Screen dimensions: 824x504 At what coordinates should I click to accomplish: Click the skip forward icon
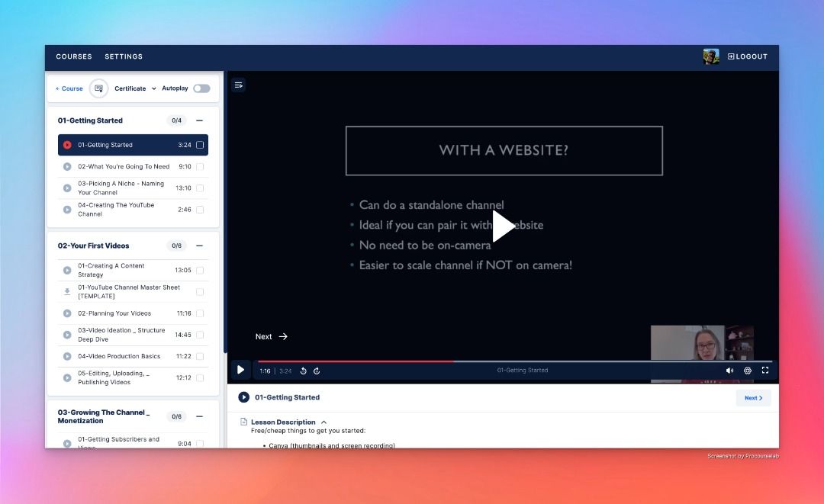tap(317, 371)
